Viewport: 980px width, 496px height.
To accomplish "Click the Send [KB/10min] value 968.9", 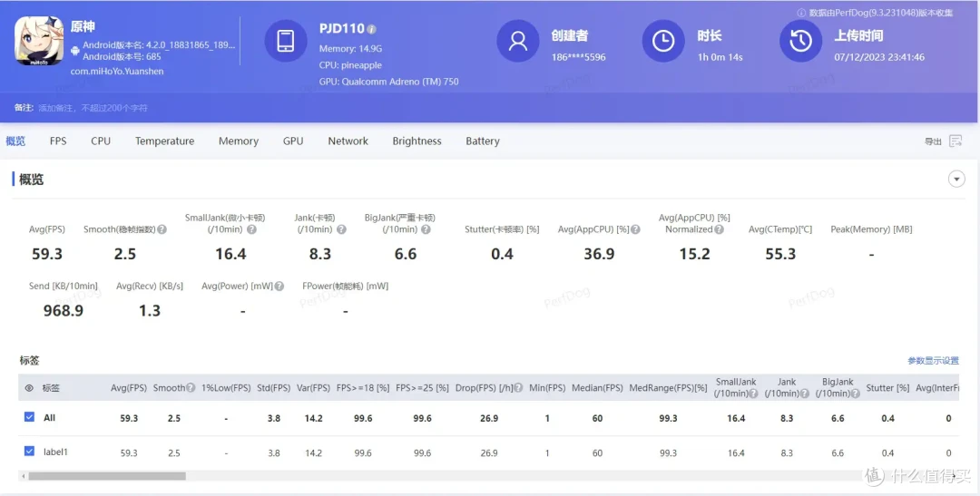I will pos(64,310).
